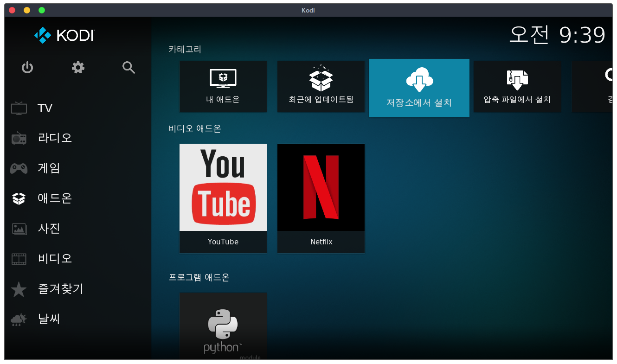
Task: Click the 프로그램 애드온 heading
Action: point(199,277)
